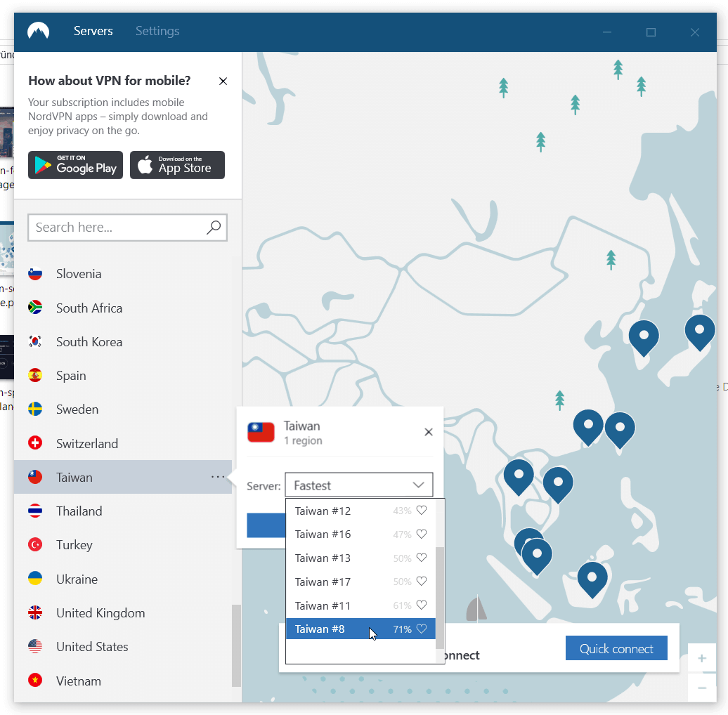Image resolution: width=728 pixels, height=715 pixels.
Task: Choose Slovenia from the country list
Action: click(123, 274)
